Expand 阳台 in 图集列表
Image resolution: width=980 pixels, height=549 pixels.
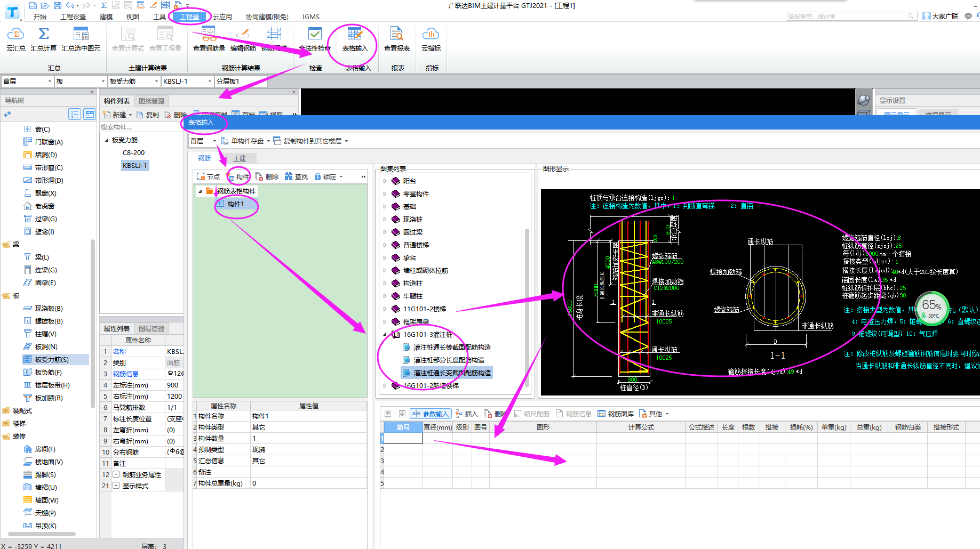point(385,181)
